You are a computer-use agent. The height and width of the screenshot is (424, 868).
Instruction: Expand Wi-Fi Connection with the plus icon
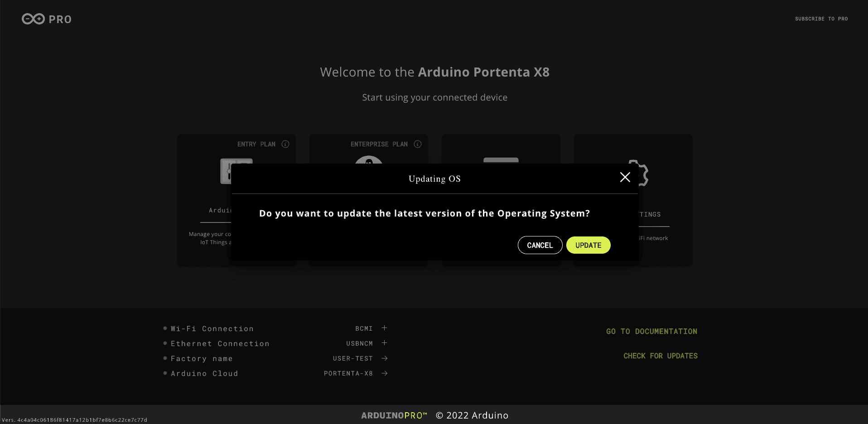pos(384,328)
